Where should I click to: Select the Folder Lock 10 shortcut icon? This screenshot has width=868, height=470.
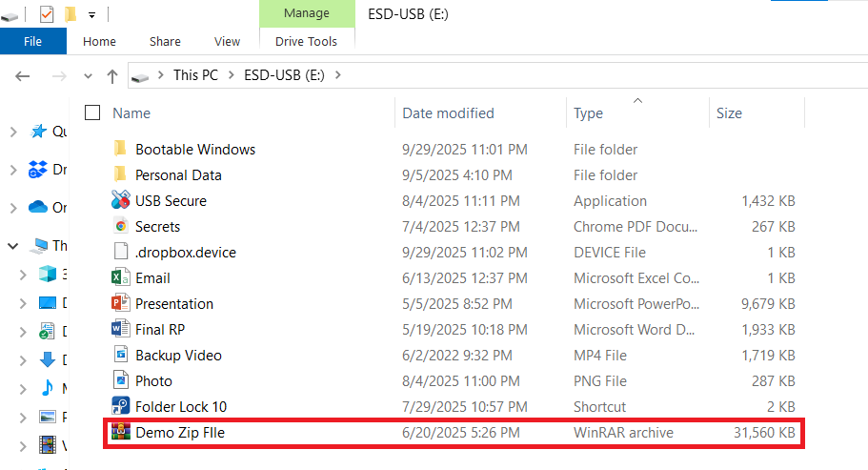pos(121,406)
